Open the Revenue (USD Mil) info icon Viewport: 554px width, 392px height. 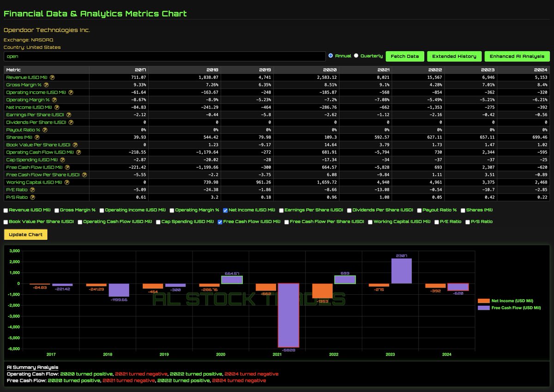click(x=52, y=77)
